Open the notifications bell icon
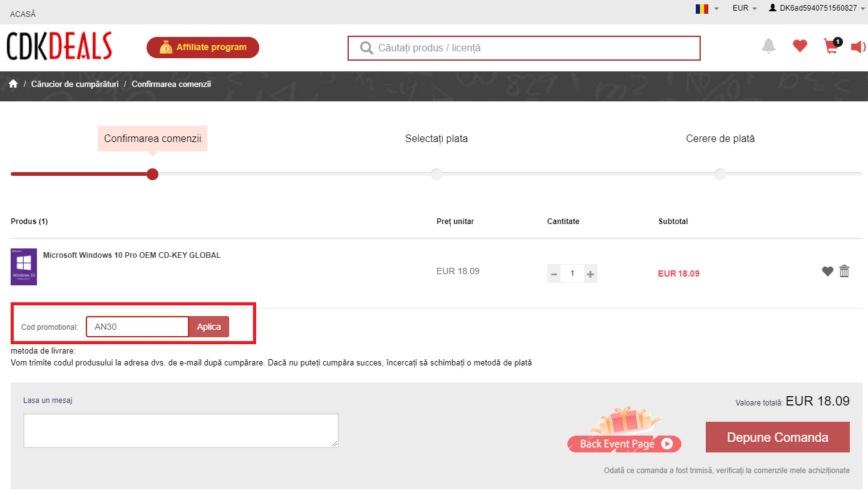The width and height of the screenshot is (868, 495). (768, 46)
